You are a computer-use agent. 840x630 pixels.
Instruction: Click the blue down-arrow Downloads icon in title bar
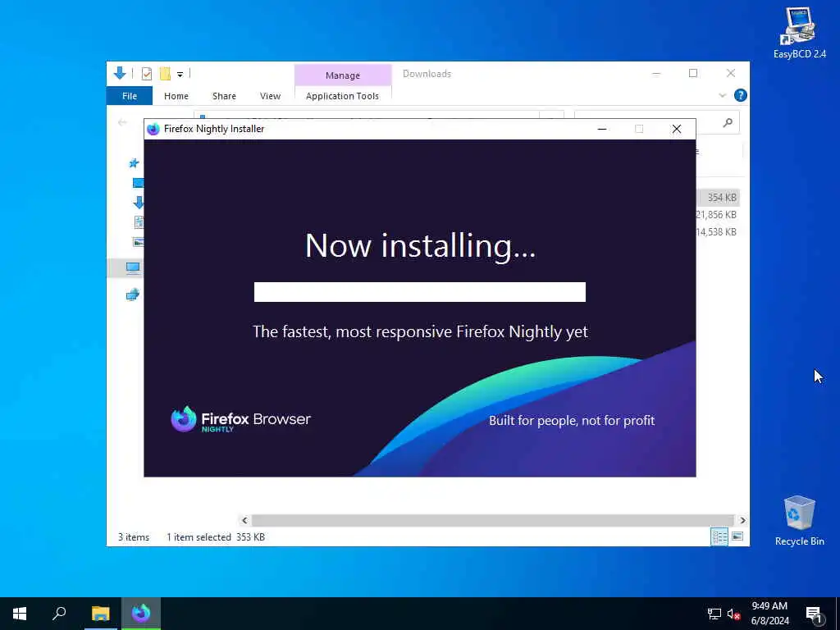click(120, 73)
